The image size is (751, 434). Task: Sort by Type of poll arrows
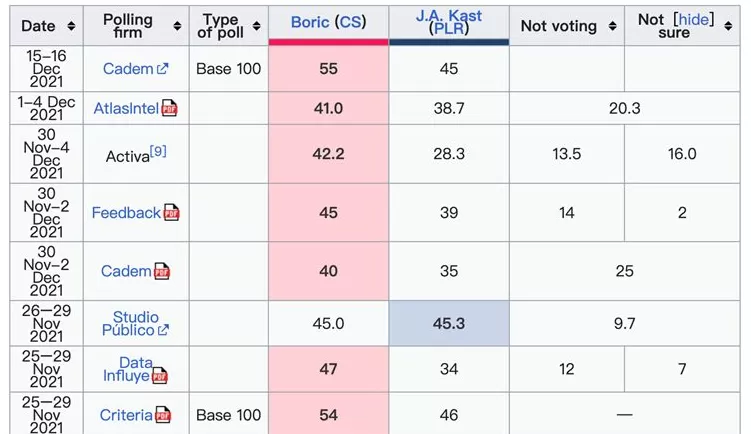[257, 26]
